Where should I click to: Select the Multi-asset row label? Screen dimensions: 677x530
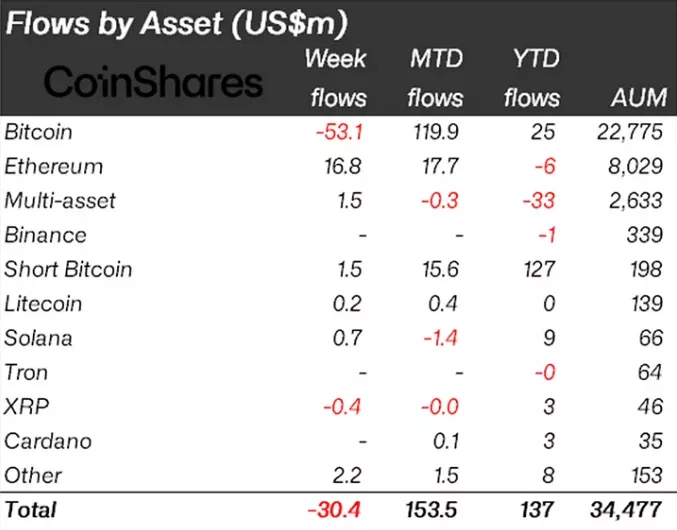pos(61,200)
